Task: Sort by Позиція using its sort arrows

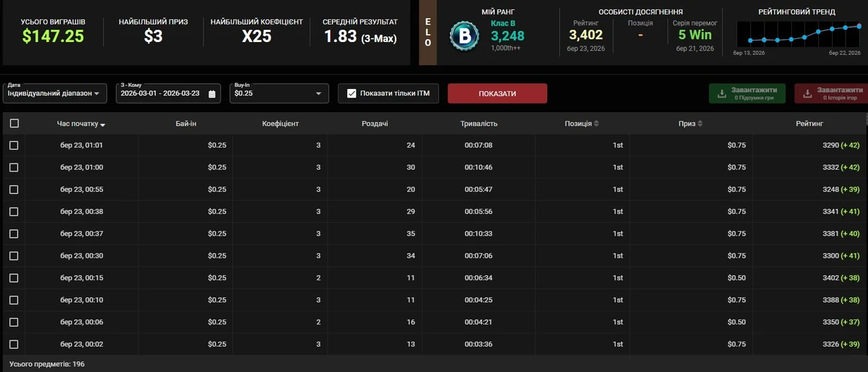Action: pos(596,124)
